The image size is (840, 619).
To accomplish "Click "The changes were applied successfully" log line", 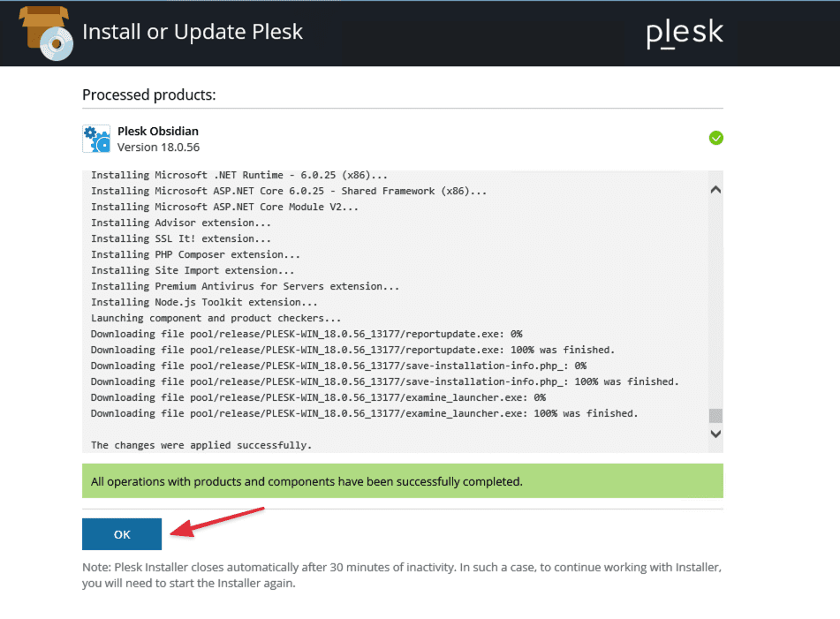I will coord(201,445).
